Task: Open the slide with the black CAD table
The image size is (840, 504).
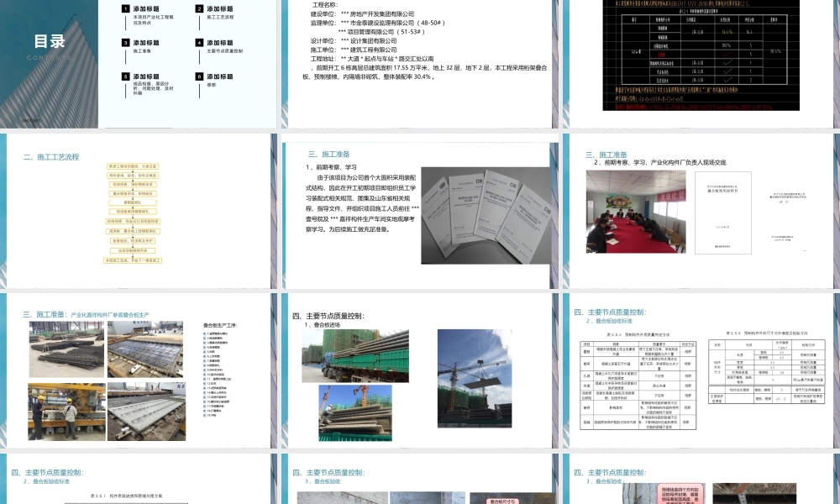Action: (x=701, y=64)
